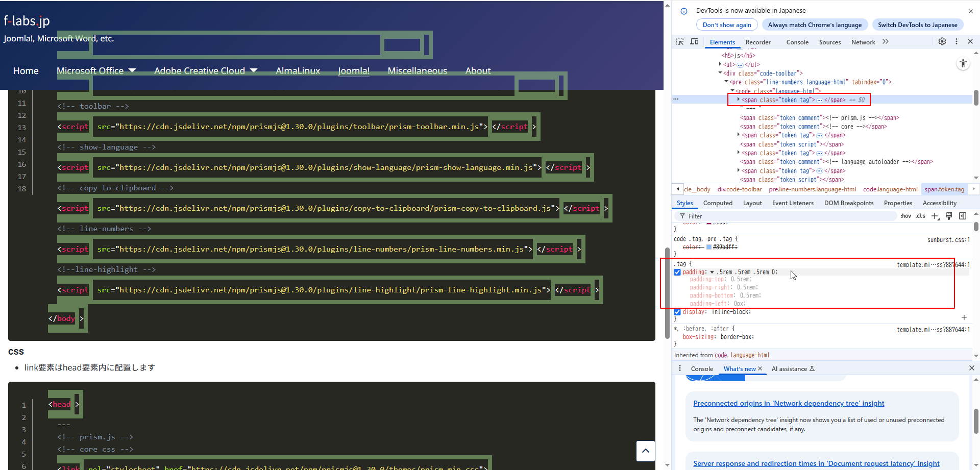
Task: Add new style rule with plus icon
Action: pyautogui.click(x=935, y=216)
